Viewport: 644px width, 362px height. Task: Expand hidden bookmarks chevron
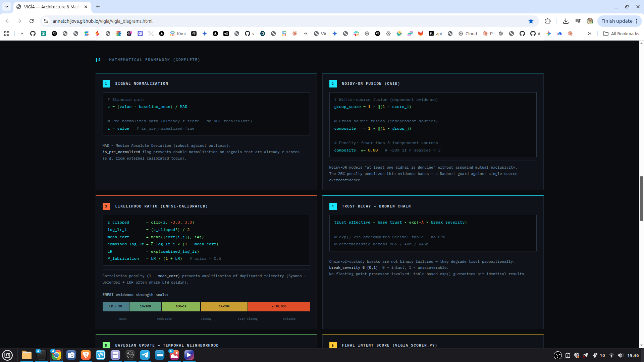click(x=590, y=34)
